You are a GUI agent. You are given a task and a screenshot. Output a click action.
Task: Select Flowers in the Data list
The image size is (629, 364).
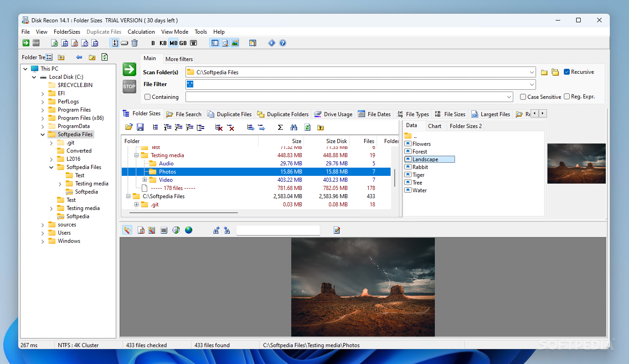(x=418, y=144)
